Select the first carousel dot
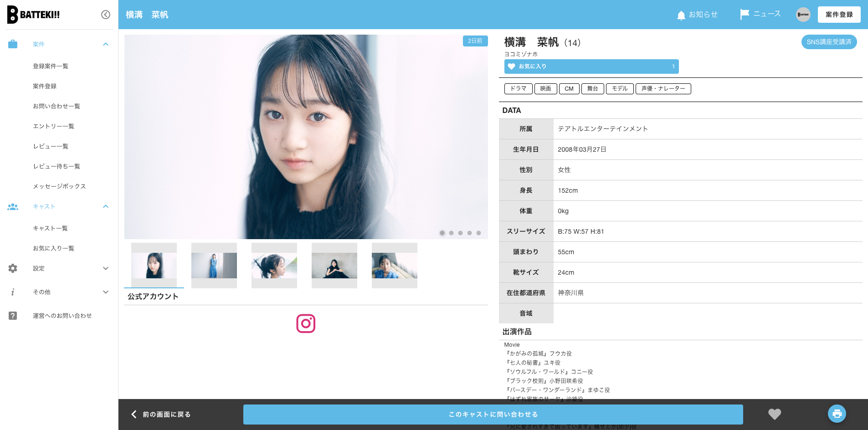Screen dimensions: 868x430 [442, 233]
